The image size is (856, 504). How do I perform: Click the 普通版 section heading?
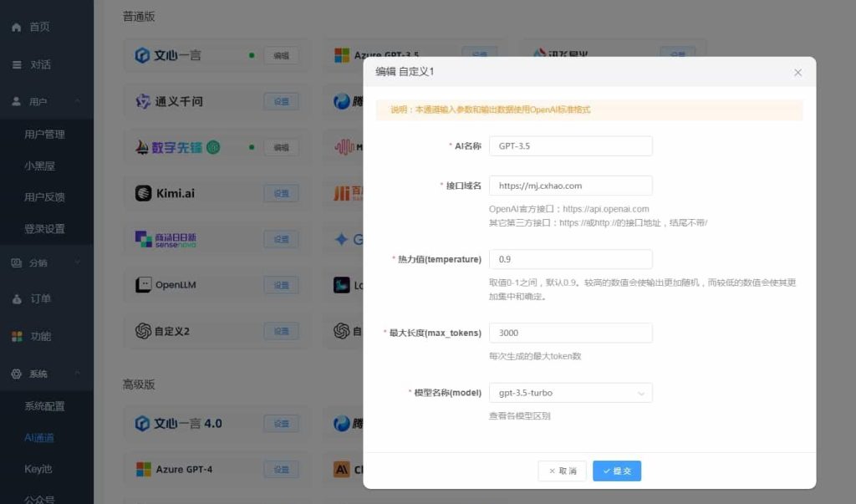[139, 17]
